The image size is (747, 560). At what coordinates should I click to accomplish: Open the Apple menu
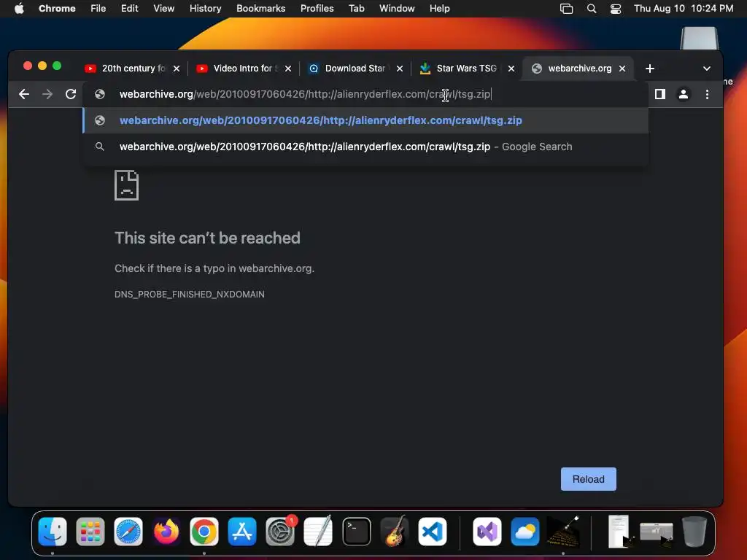[19, 9]
